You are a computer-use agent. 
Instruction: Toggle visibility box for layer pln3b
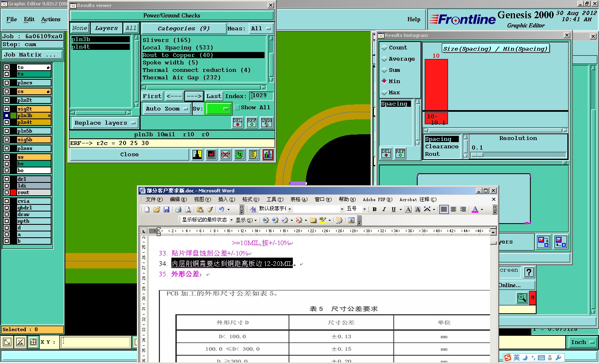(7, 116)
